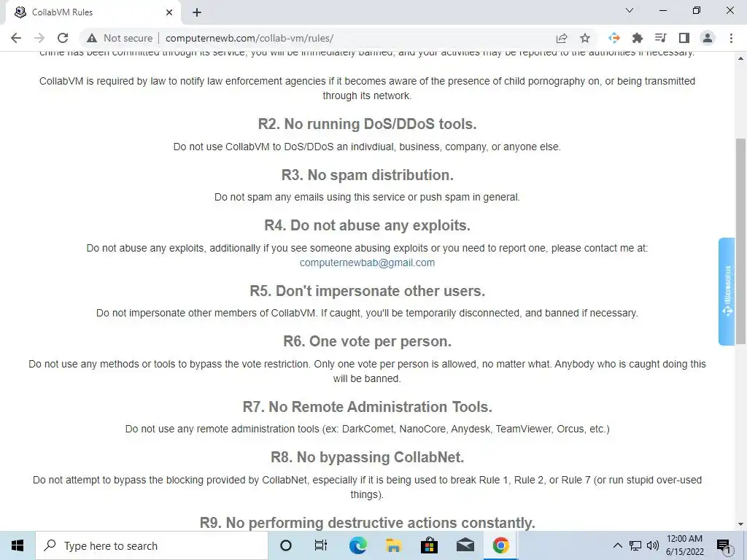
Task: Click the scrollbar down arrow
Action: pos(740,524)
